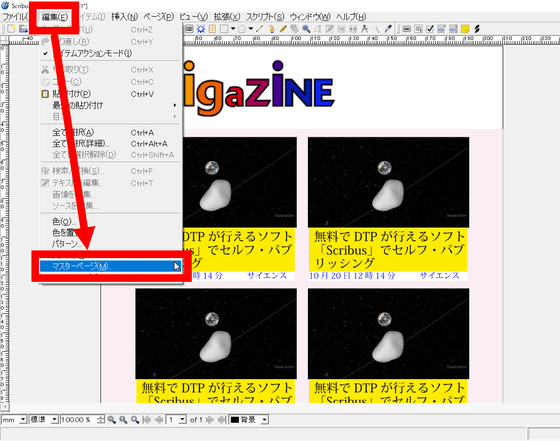Open the ファイル menu

tap(14, 16)
